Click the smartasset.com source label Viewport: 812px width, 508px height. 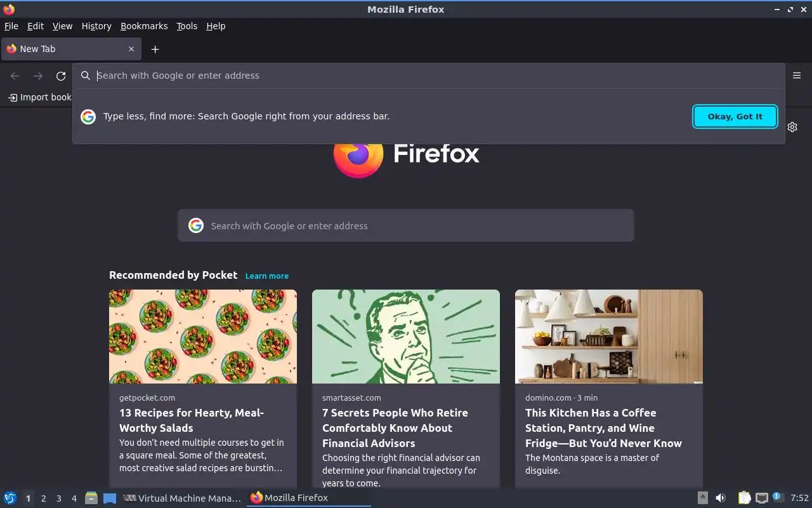[x=351, y=398]
